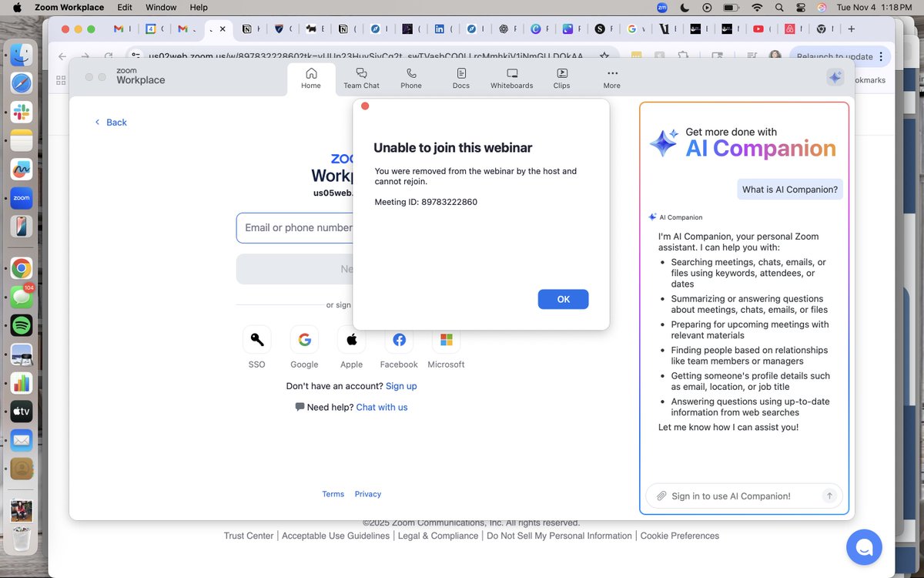Click OK in the webinar error dialog

[x=564, y=299]
